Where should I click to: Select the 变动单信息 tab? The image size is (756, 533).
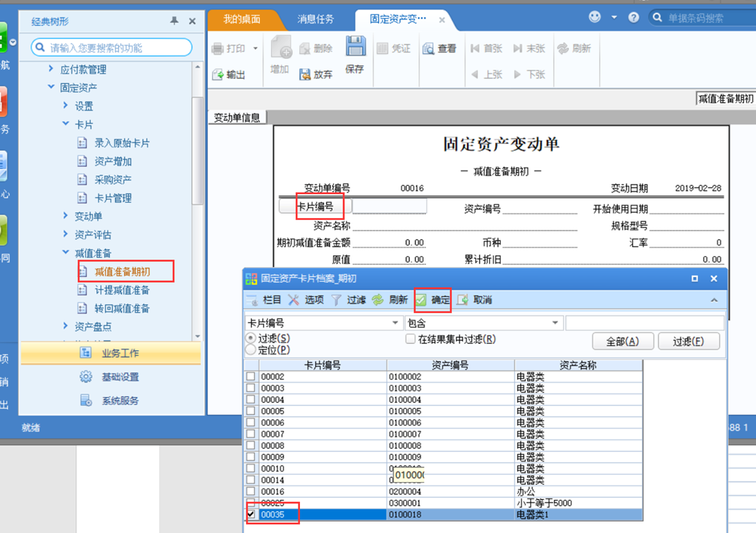click(x=237, y=117)
